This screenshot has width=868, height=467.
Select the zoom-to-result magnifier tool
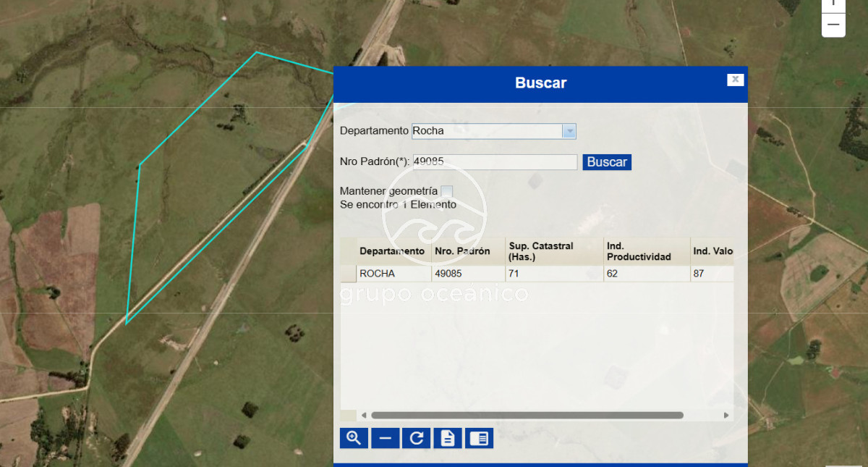[x=354, y=438]
